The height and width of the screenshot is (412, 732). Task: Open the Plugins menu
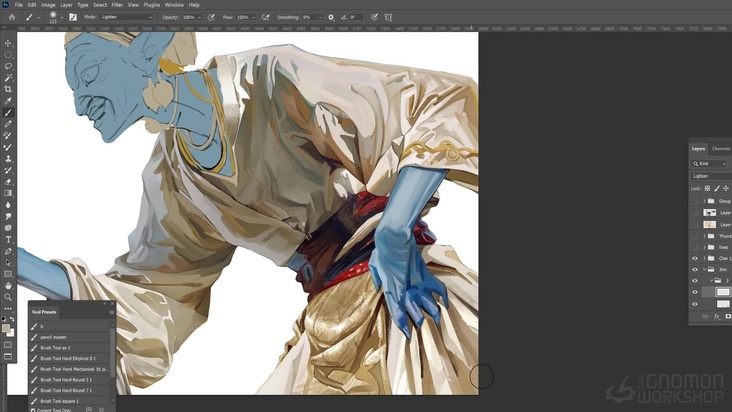[152, 5]
